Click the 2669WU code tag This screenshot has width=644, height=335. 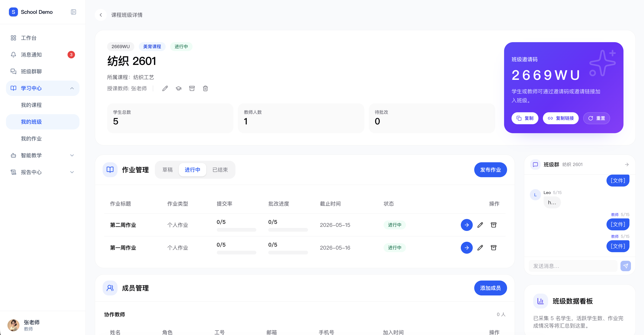pyautogui.click(x=121, y=46)
